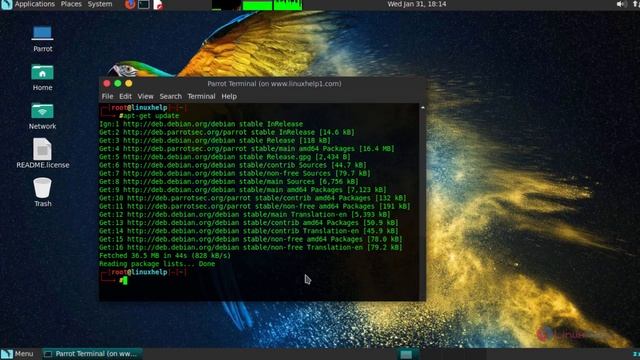
Task: Select the Trash desktop icon
Action: (42, 192)
